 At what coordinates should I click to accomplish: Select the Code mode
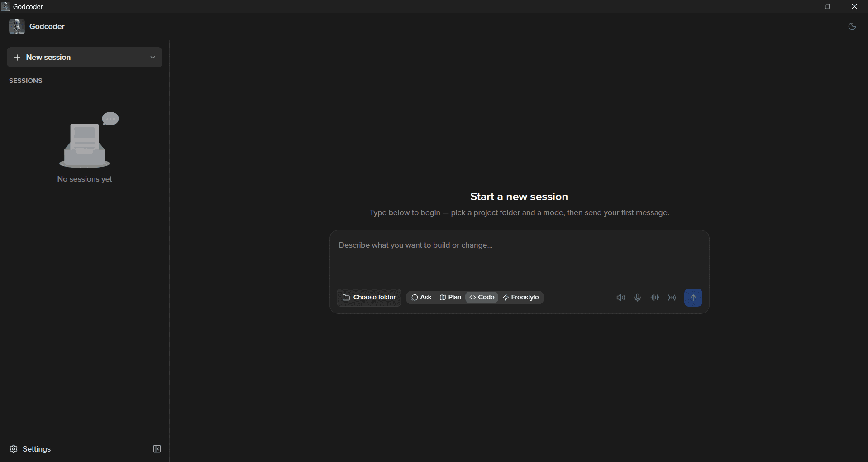pos(482,298)
